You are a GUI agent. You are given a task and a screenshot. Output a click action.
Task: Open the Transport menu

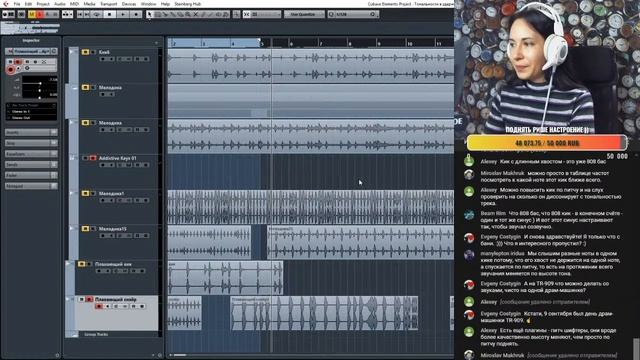(x=109, y=4)
